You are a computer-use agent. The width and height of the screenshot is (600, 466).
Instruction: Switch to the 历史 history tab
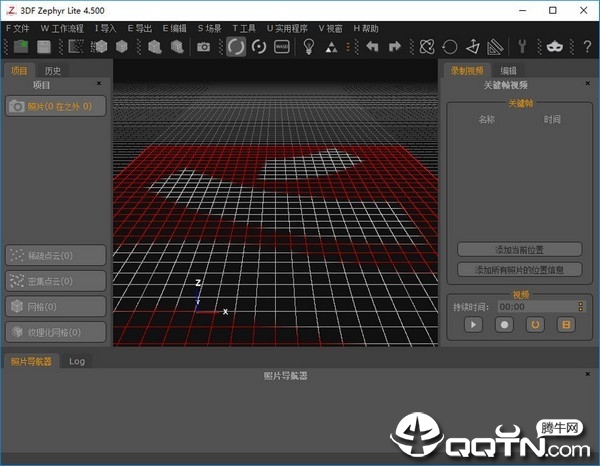pyautogui.click(x=53, y=71)
